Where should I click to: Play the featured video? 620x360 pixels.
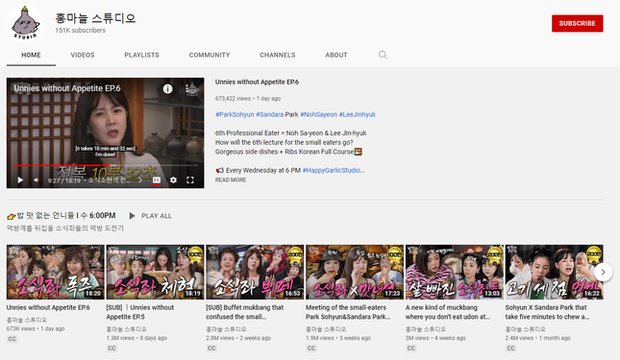point(20,180)
